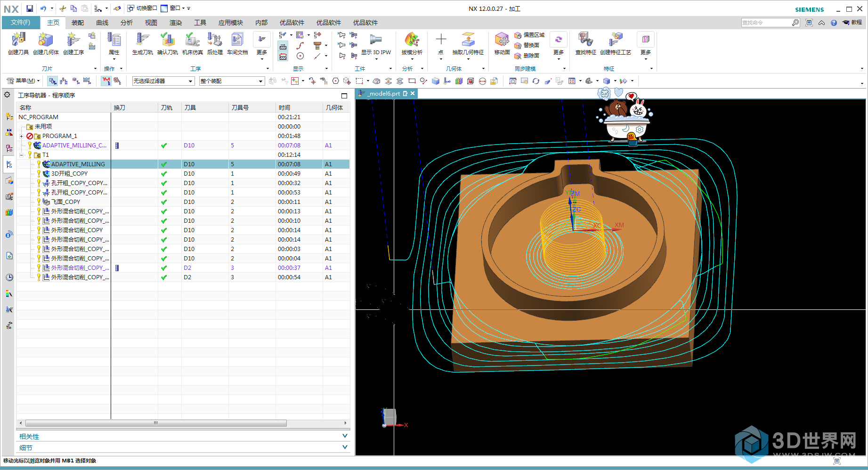Image resolution: width=868 pixels, height=470 pixels.
Task: Toggle the checkmark for ADAPTIVE_MILLING row
Action: coord(164,164)
